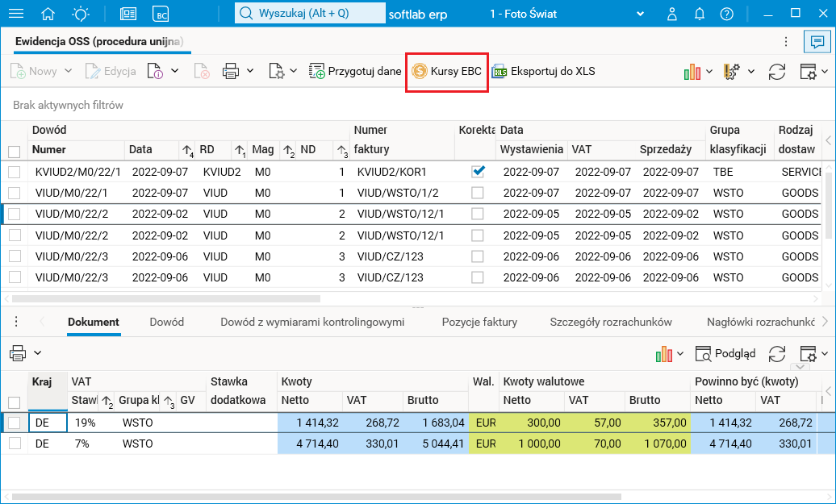Viewport: 836px width, 504px height.
Task: Click the Podgląd button
Action: coord(725,353)
